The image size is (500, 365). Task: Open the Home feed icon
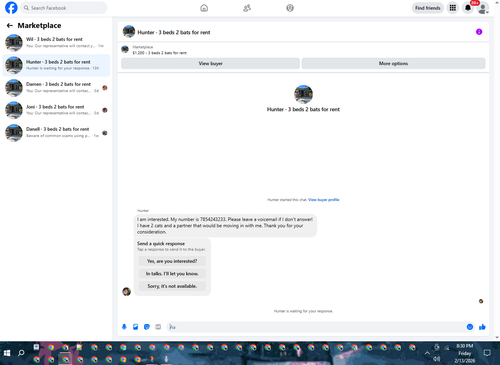(204, 8)
